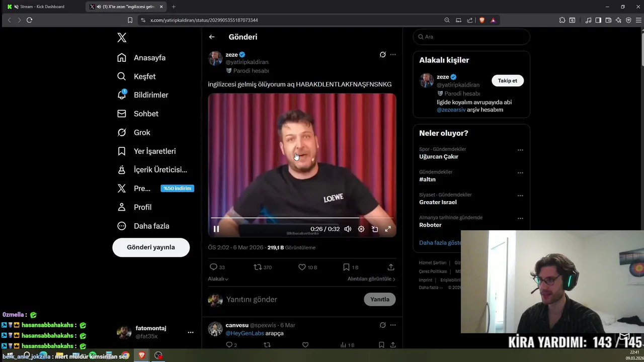Click the İçerik Üreticisi sidebar icon
Image resolution: width=644 pixels, height=362 pixels.
(122, 170)
